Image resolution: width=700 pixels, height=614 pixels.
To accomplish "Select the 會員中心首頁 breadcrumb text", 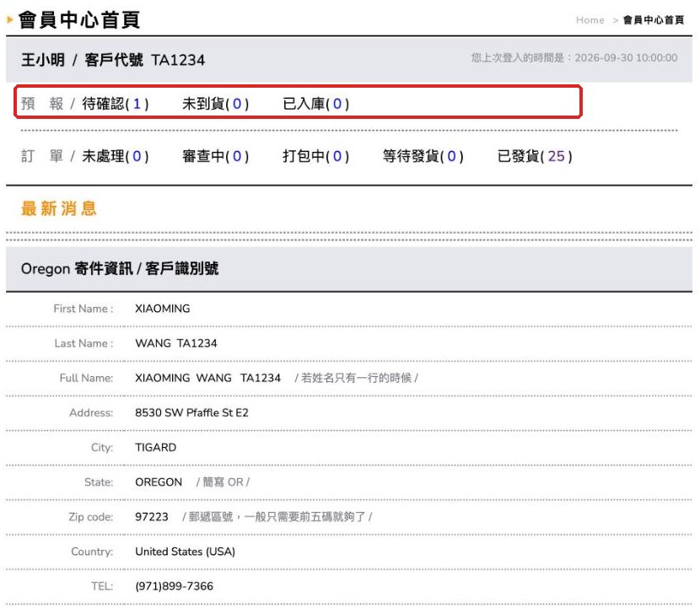I will 654,20.
